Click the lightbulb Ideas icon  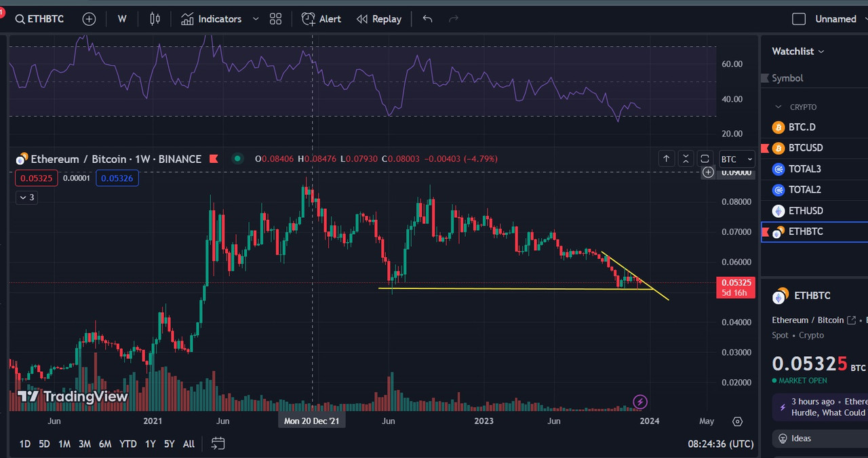click(783, 438)
